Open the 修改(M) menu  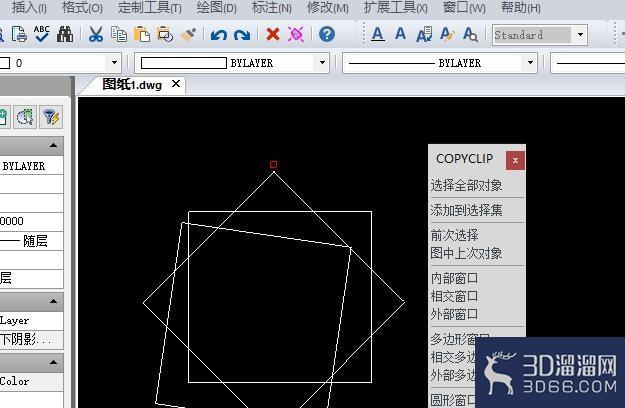coord(328,8)
